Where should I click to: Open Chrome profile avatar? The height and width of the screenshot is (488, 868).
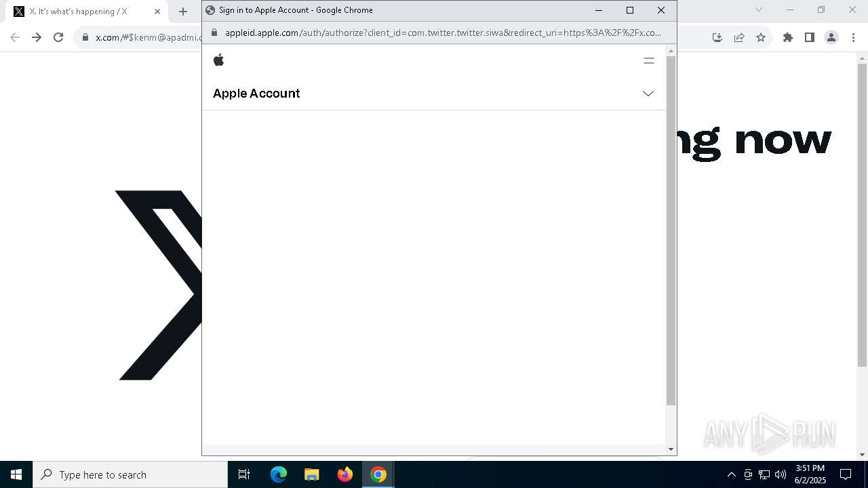[831, 37]
